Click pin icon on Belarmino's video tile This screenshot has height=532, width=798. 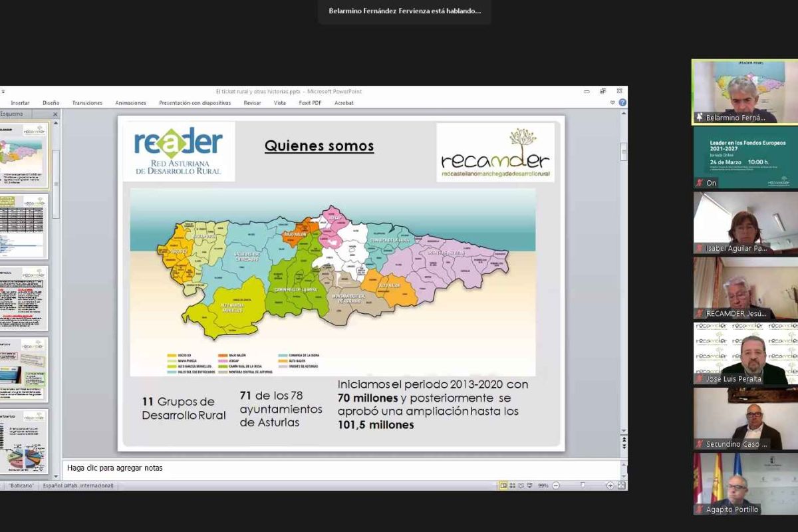699,117
